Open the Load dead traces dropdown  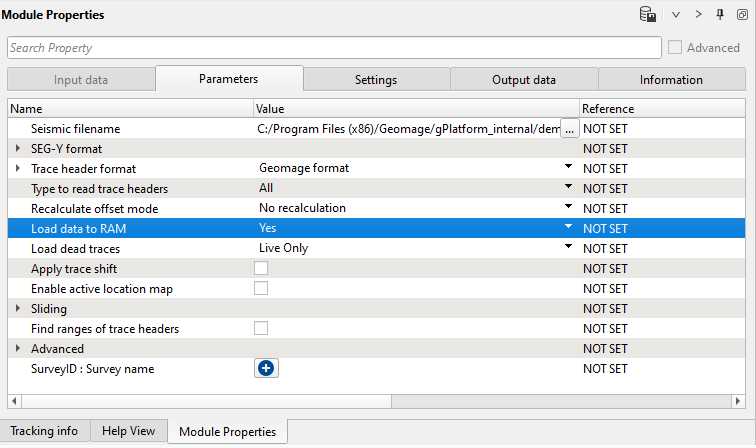pyautogui.click(x=568, y=248)
